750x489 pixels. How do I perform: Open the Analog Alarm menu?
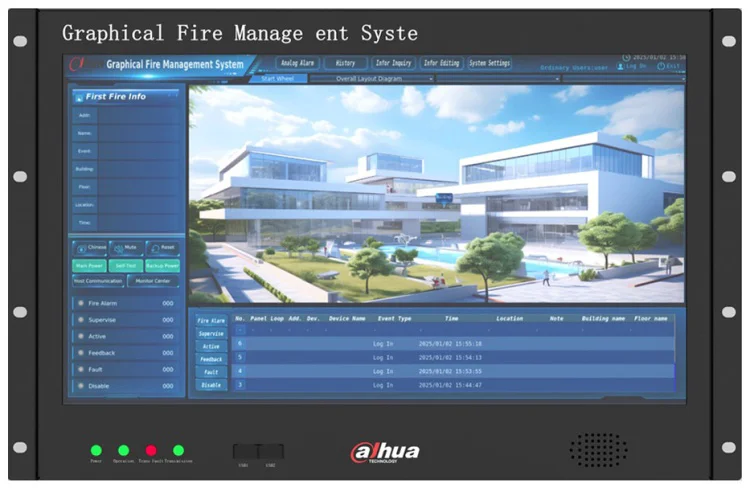coord(297,63)
